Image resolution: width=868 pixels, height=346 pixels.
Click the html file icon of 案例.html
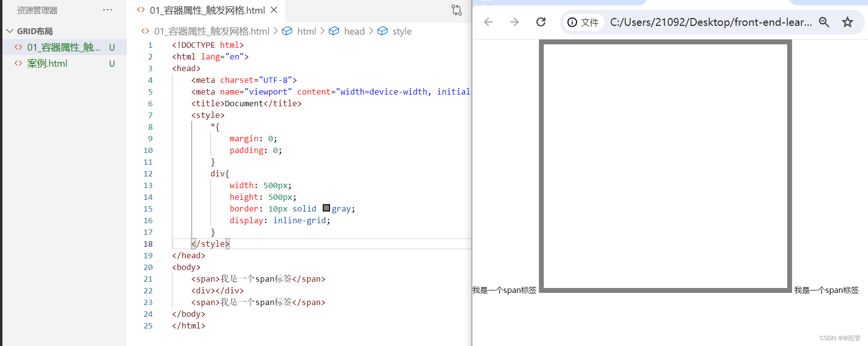pos(18,63)
